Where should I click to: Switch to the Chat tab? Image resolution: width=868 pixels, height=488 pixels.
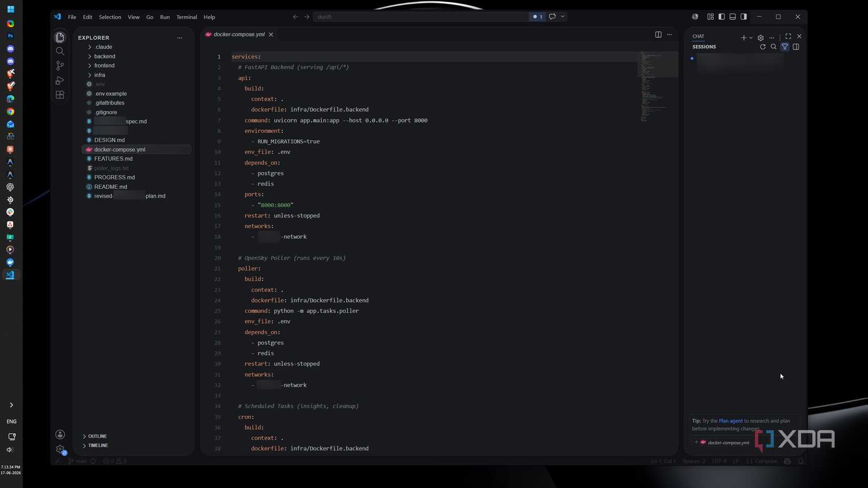point(698,36)
